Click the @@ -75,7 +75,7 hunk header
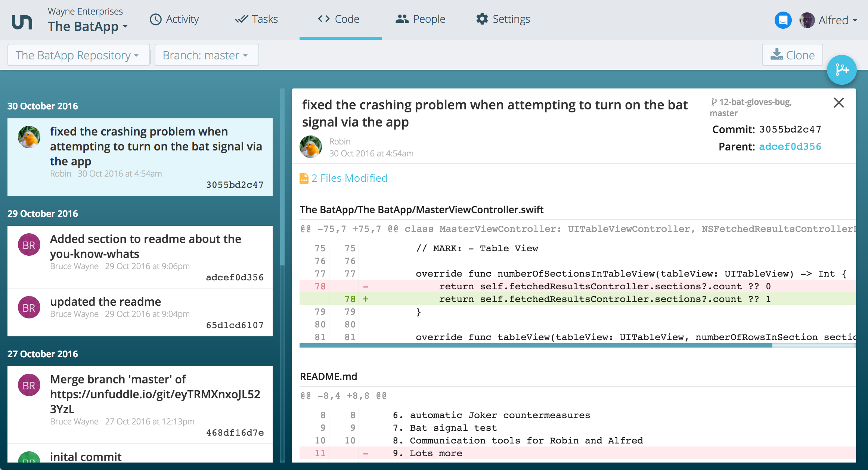This screenshot has width=868, height=470. click(577, 229)
